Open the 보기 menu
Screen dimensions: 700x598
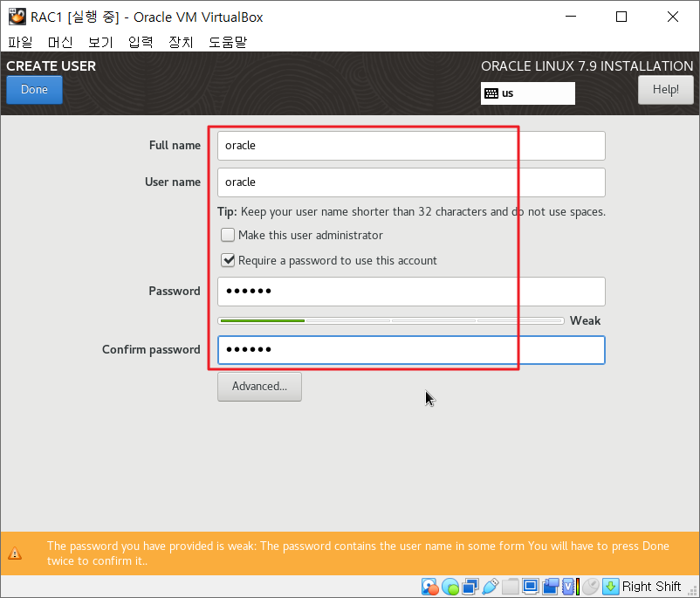[100, 42]
